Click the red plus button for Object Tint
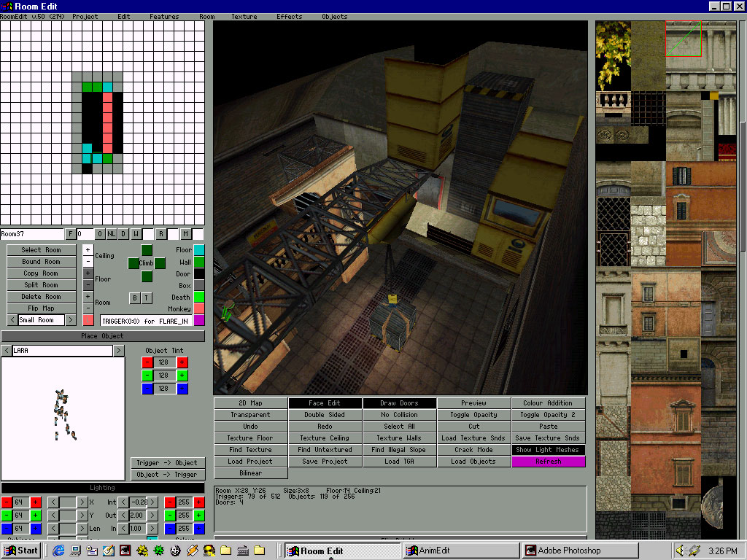The image size is (747, 560). point(182,362)
